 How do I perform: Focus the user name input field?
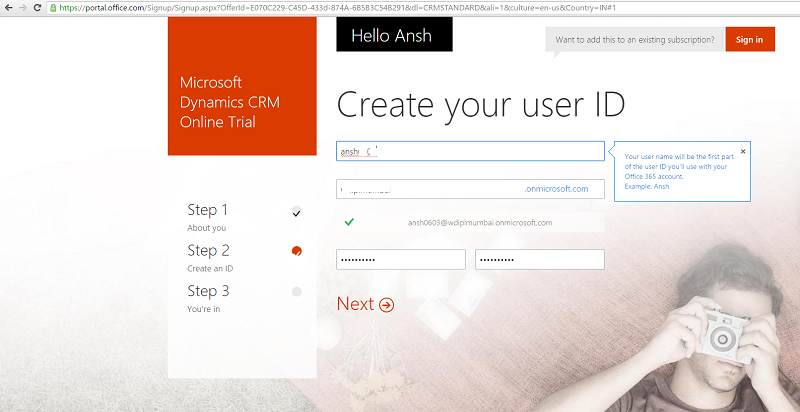[470, 151]
